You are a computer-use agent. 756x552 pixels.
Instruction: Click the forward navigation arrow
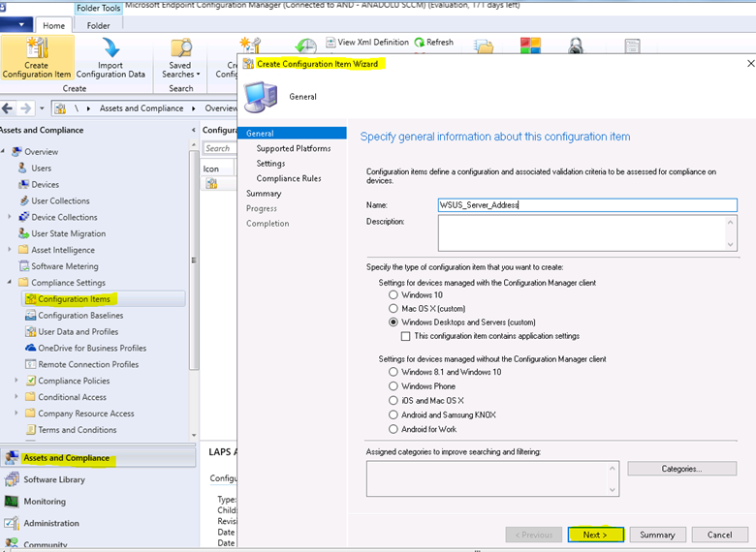[x=25, y=108]
